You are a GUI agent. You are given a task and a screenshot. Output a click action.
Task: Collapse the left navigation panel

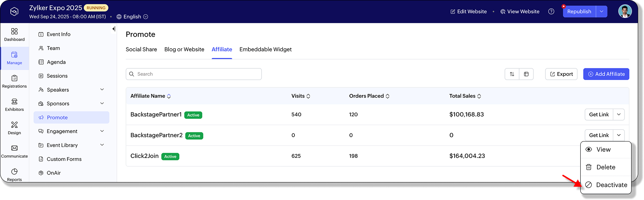pos(114,29)
